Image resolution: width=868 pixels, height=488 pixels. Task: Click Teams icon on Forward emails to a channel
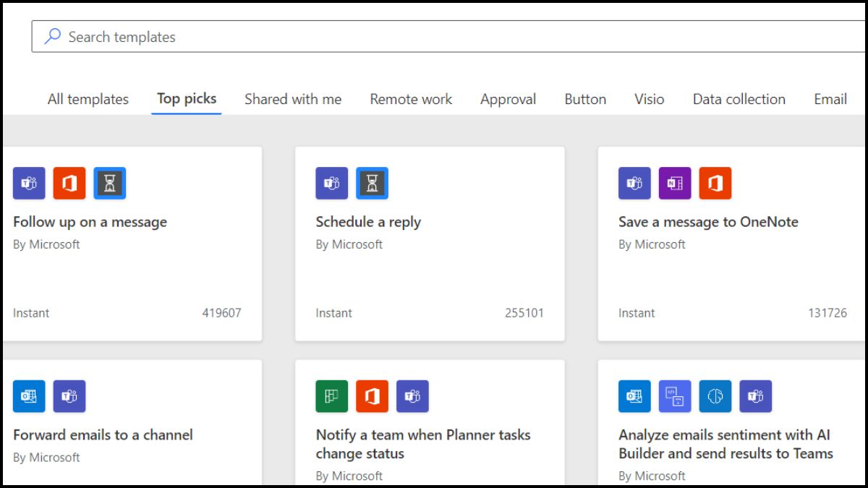tap(69, 396)
